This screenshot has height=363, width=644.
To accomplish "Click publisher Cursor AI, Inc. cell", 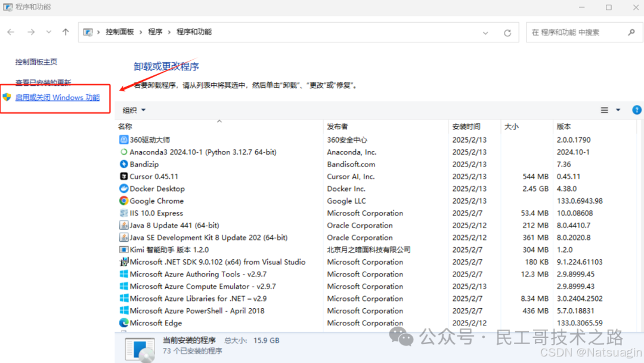I will pos(351,176).
